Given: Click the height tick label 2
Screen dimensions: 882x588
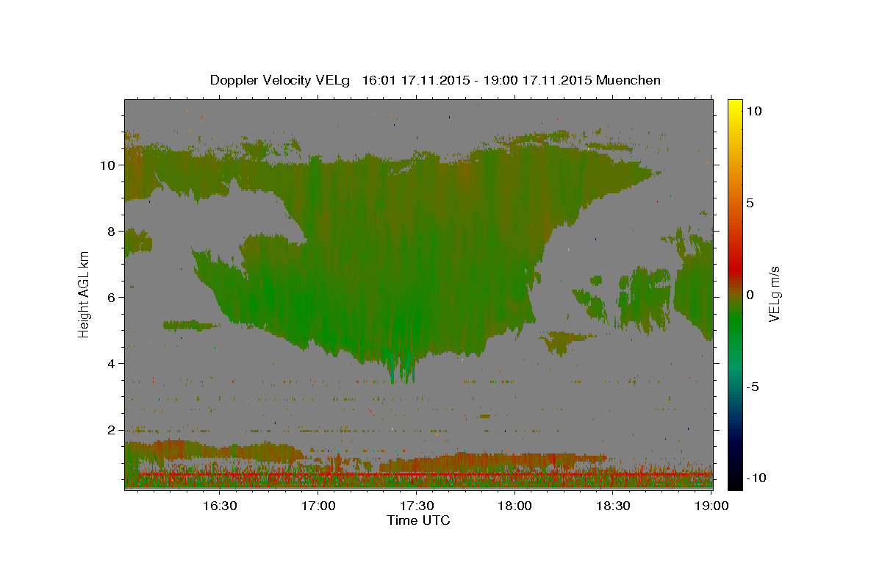Looking at the screenshot, I should tap(113, 430).
